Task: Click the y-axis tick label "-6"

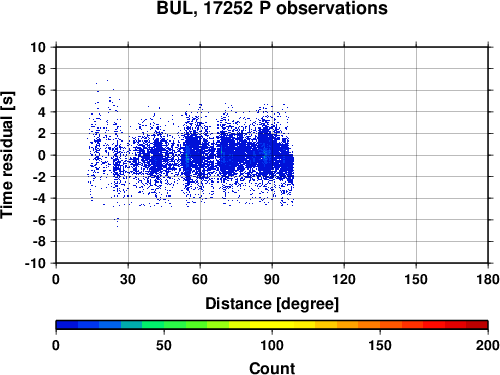Action: (39, 220)
